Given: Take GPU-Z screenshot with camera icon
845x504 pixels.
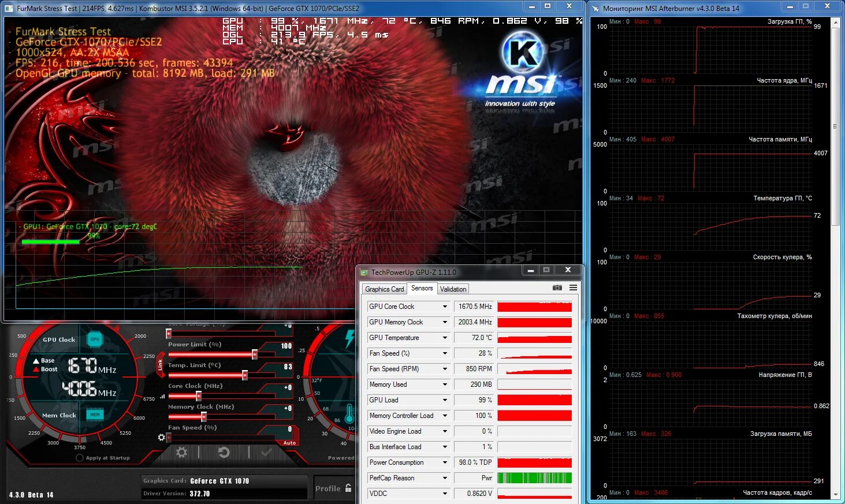Looking at the screenshot, I should pyautogui.click(x=557, y=288).
